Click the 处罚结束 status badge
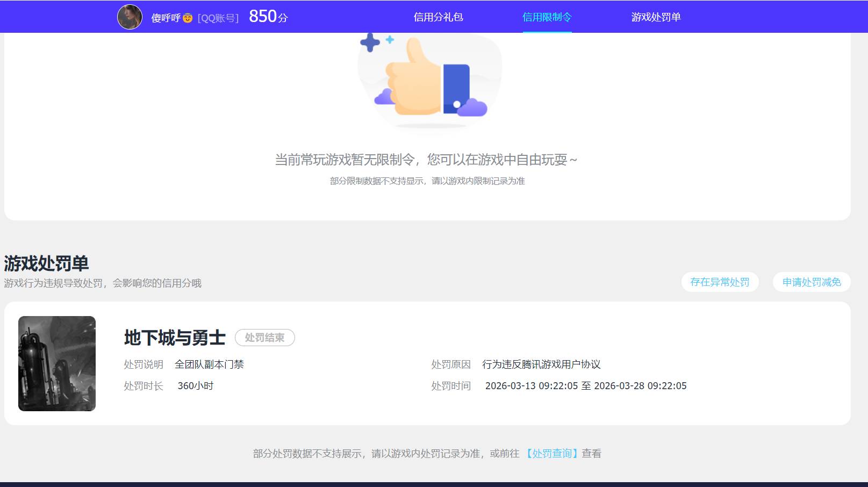 [265, 338]
